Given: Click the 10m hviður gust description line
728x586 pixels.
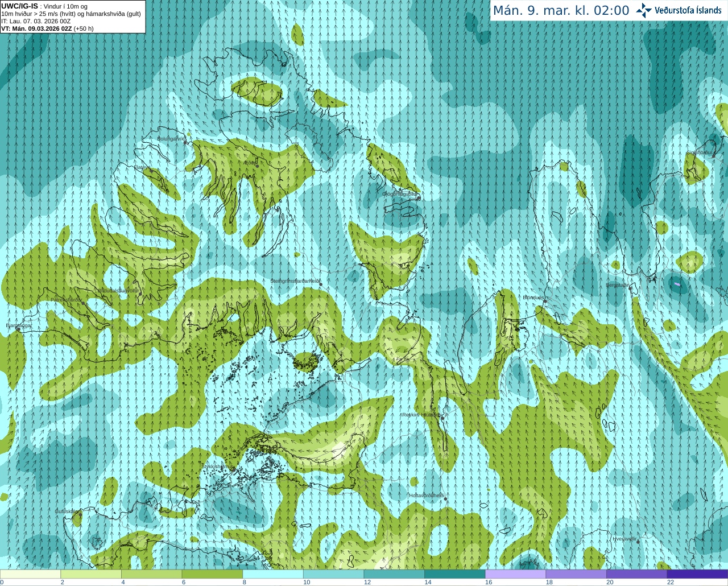Looking at the screenshot, I should click(x=71, y=14).
